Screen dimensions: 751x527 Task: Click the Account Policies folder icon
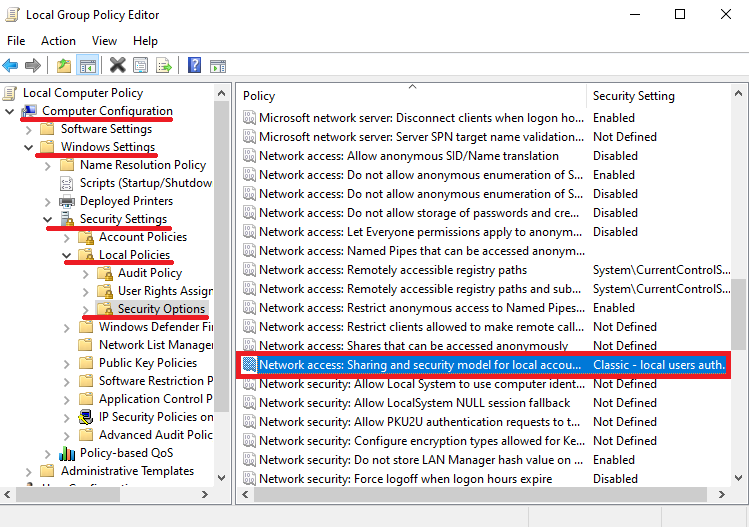(86, 237)
